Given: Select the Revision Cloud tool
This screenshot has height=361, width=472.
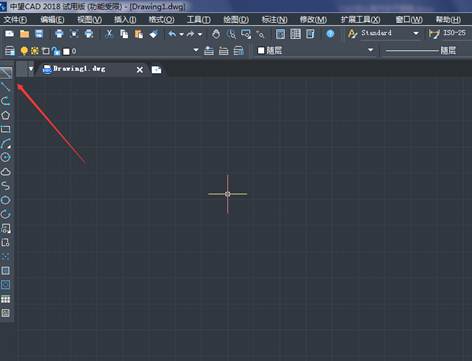Looking at the screenshot, I should (6, 172).
